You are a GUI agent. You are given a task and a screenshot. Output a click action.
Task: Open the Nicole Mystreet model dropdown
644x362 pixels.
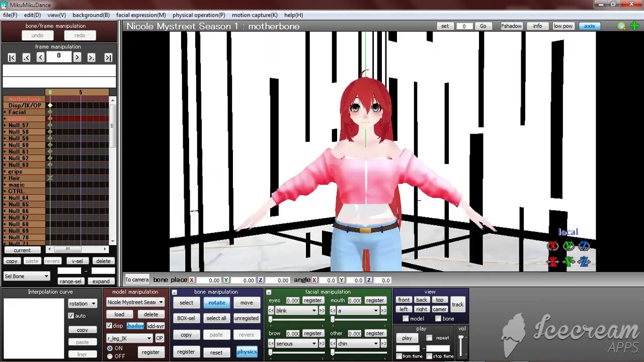click(135, 303)
